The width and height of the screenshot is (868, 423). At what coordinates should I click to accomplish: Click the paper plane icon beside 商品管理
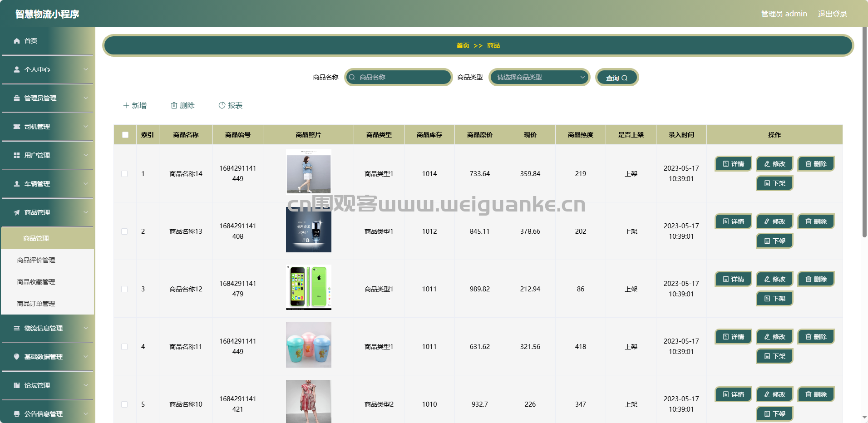pos(17,212)
